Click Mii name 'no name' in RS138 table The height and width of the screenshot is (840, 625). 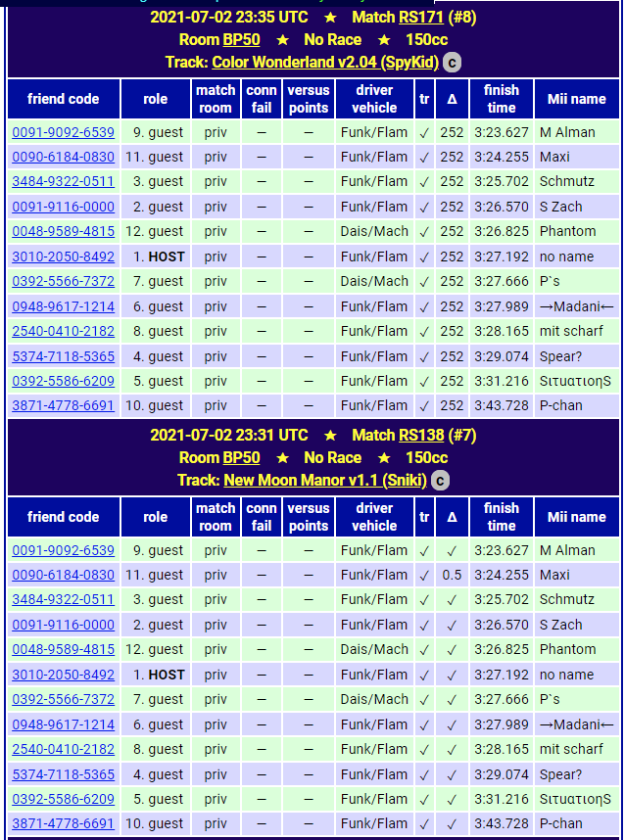(x=566, y=675)
